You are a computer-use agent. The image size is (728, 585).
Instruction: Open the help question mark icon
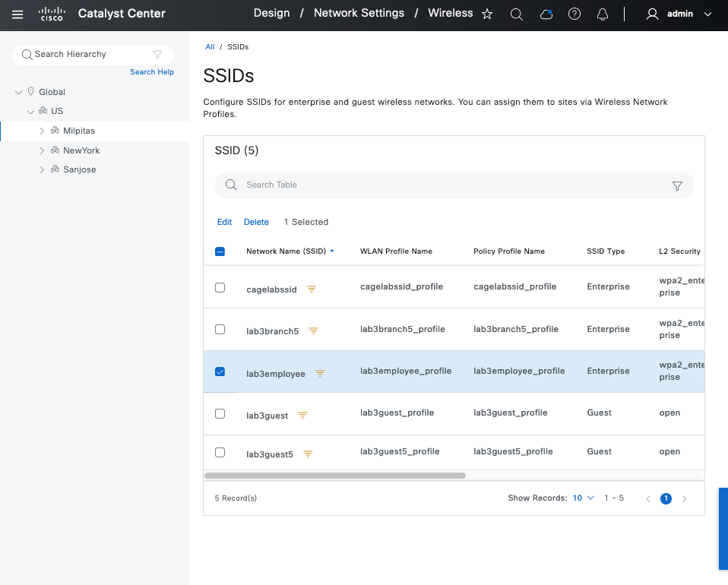[574, 14]
